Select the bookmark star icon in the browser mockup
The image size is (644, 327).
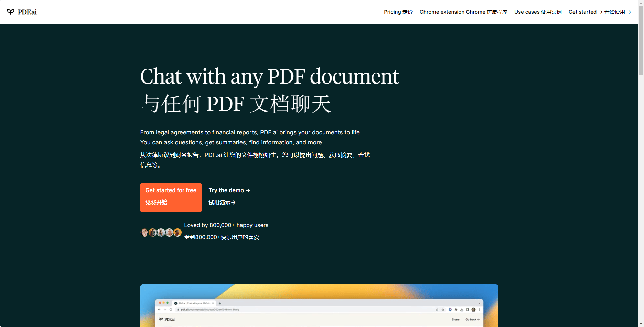click(443, 310)
